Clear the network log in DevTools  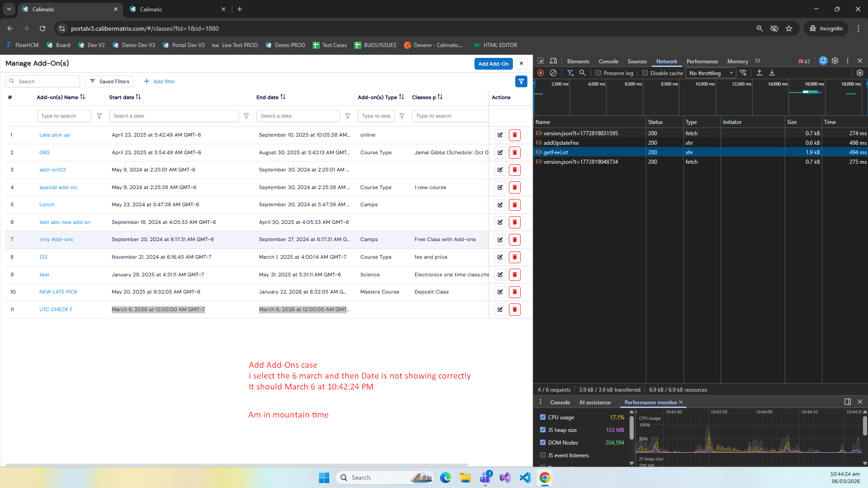pyautogui.click(x=553, y=73)
